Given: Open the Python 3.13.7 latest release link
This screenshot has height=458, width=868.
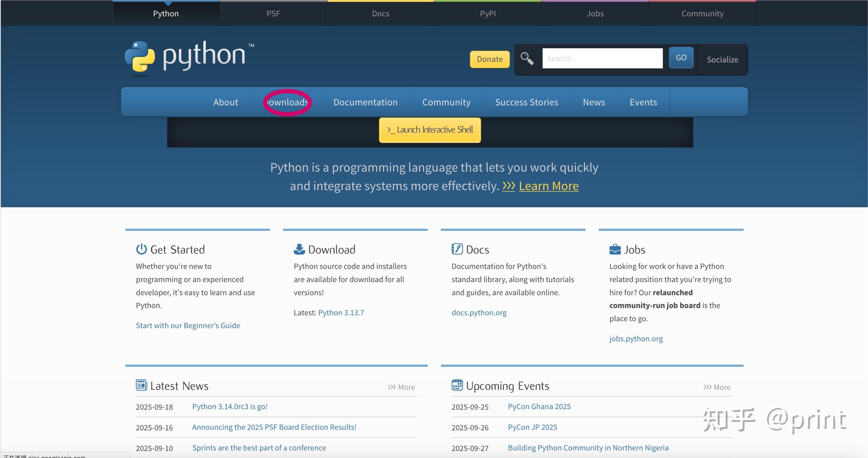Looking at the screenshot, I should point(341,312).
